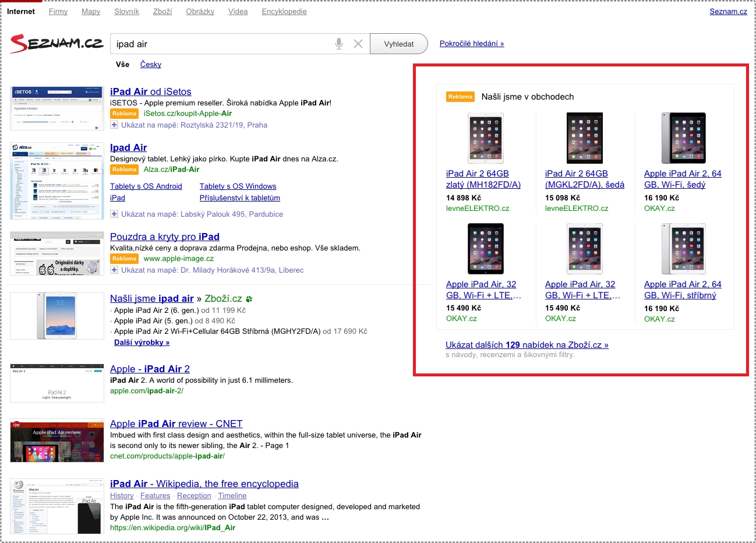Open the Internet tab
Screen dimensions: 756x543
pos(21,11)
